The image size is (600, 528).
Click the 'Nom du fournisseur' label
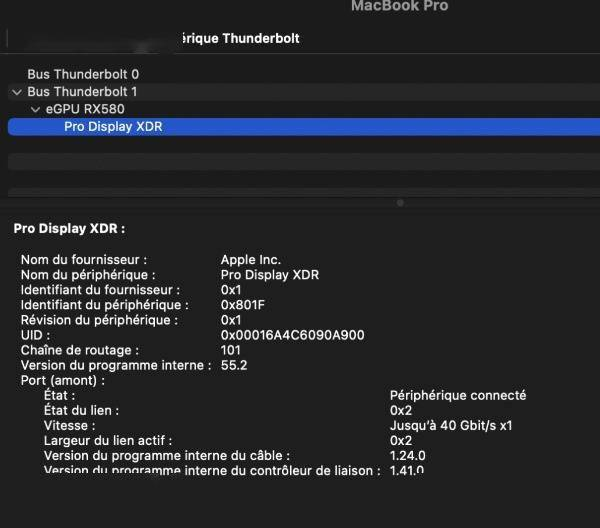coord(84,260)
